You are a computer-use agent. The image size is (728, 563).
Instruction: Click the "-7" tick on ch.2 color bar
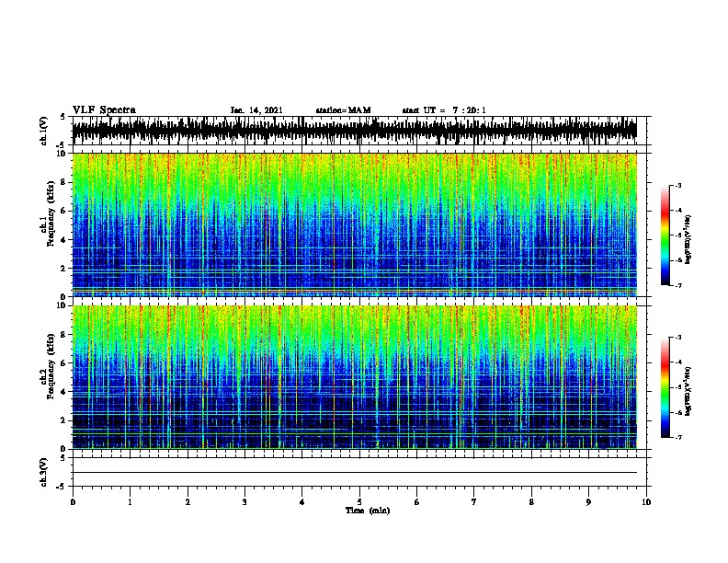pos(678,438)
